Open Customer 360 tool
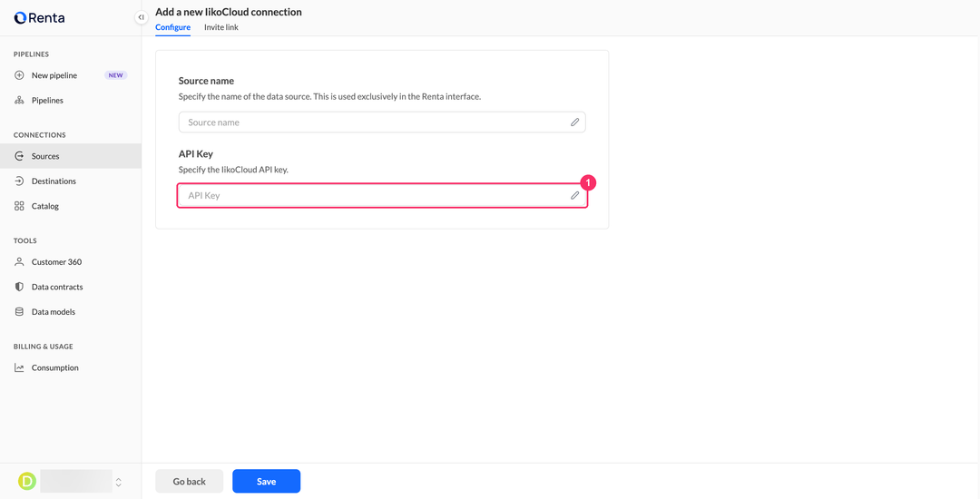The width and height of the screenshot is (980, 499). pyautogui.click(x=71, y=262)
